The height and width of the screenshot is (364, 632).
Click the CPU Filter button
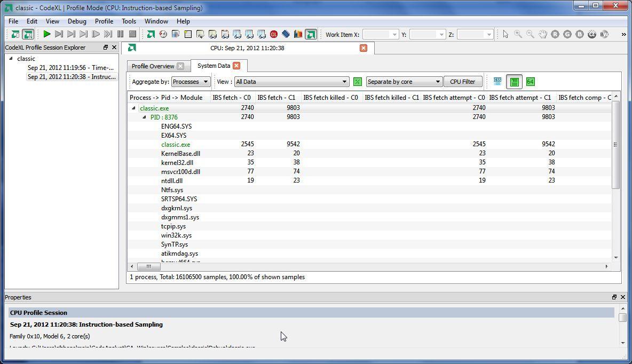tap(463, 82)
